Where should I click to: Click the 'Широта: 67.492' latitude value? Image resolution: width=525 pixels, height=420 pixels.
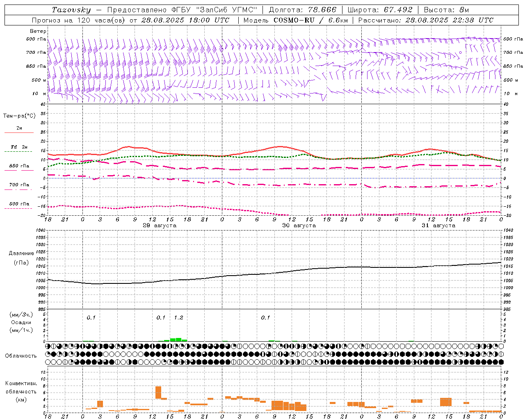pos(380,10)
